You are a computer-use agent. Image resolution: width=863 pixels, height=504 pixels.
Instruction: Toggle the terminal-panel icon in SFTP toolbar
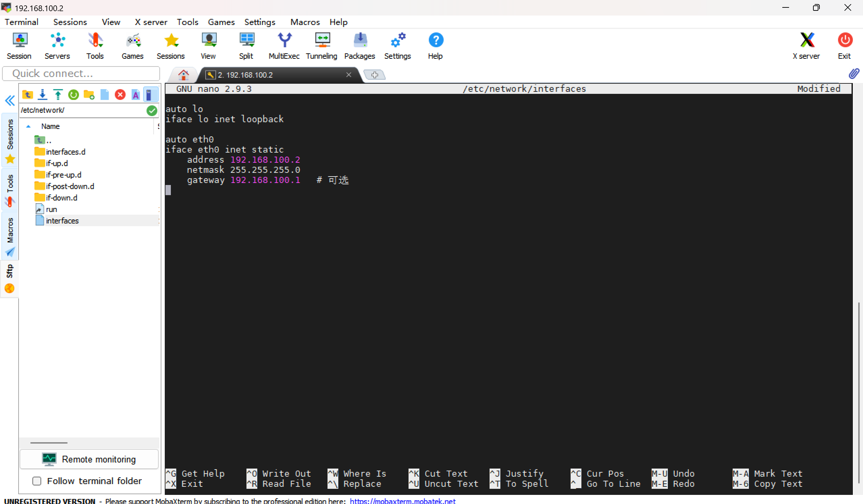pyautogui.click(x=150, y=95)
